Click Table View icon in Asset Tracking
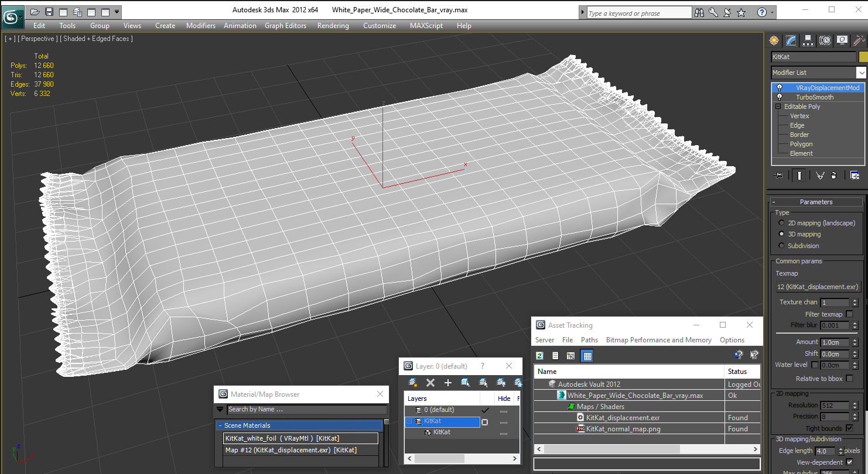This screenshot has width=868, height=474. pos(587,355)
